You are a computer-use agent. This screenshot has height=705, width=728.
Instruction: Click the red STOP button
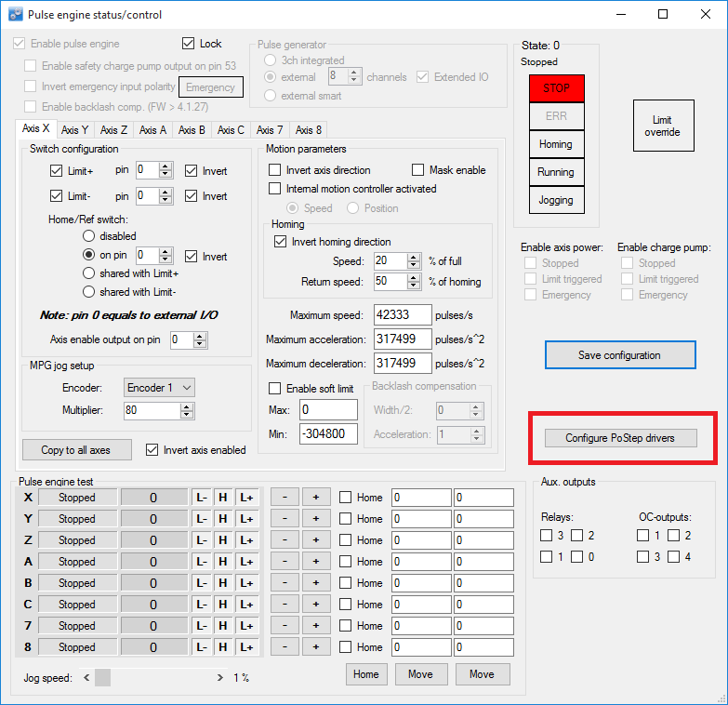click(x=557, y=88)
